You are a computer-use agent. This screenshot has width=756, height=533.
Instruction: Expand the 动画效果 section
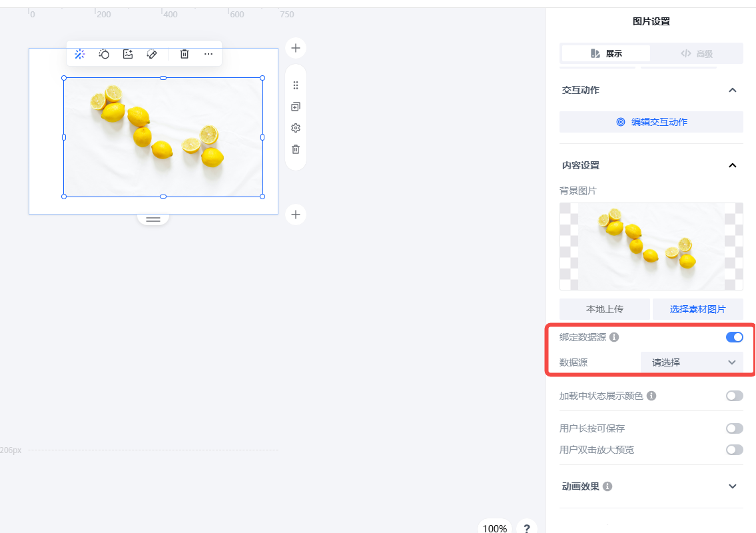click(x=733, y=486)
